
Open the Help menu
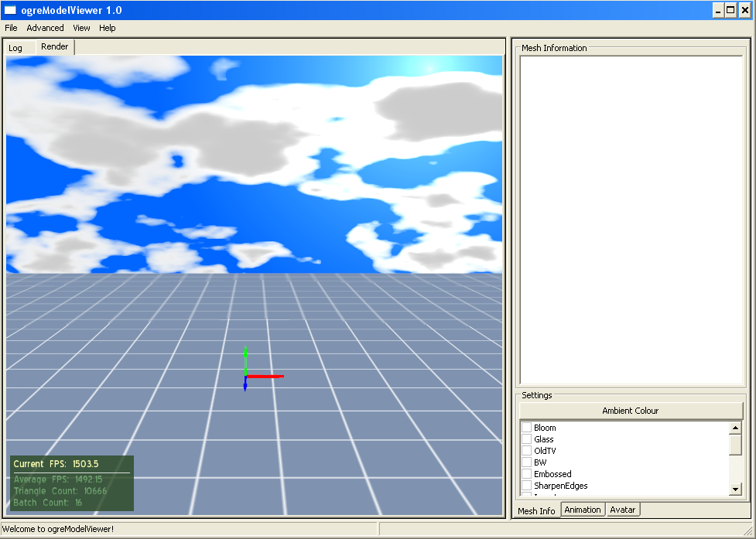107,28
